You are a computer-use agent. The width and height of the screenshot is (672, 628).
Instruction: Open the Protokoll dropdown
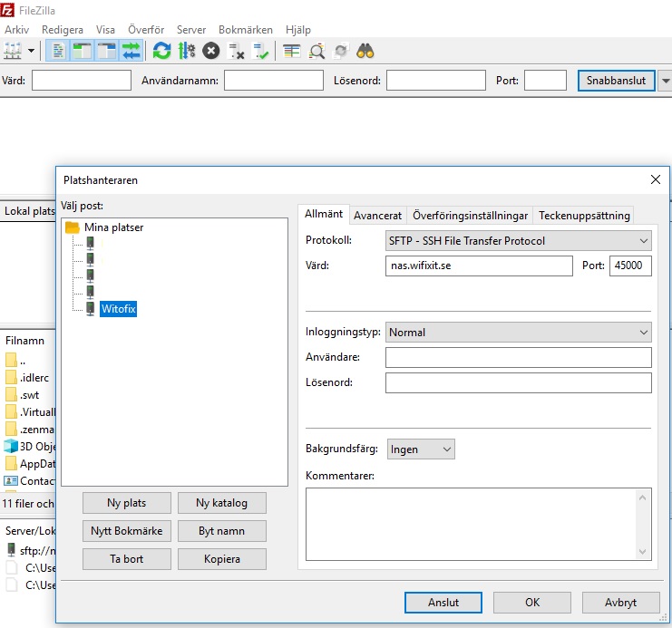tap(518, 241)
